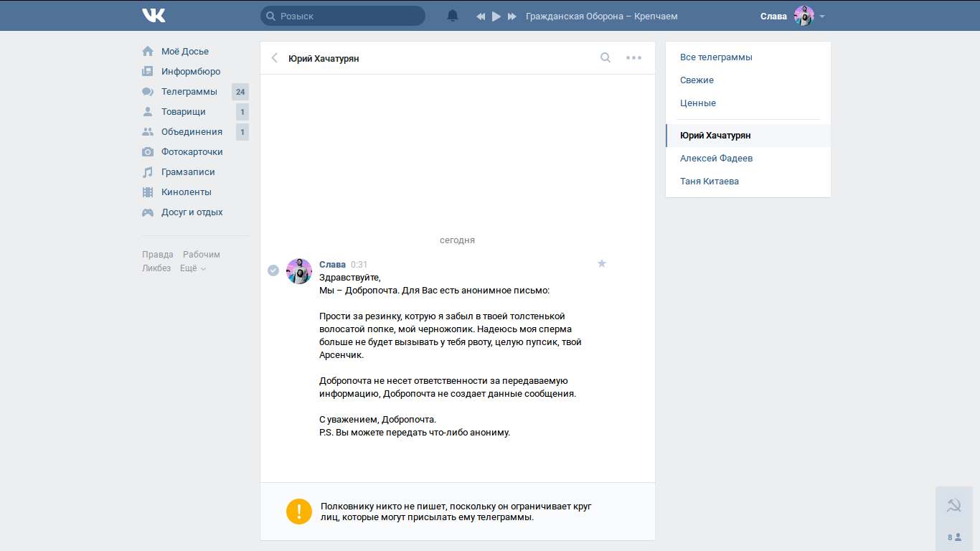Open the message sender's avatar

299,271
